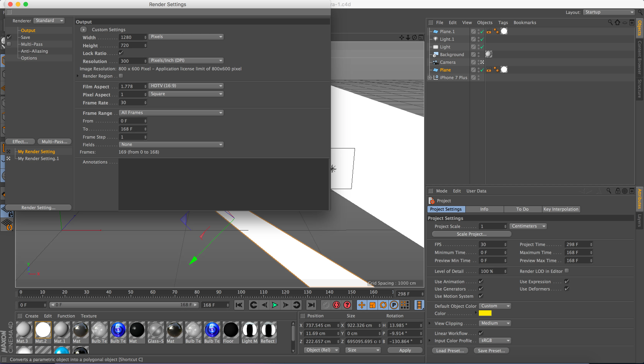Jump to the end of the animation
The height and width of the screenshot is (364, 644).
click(311, 305)
